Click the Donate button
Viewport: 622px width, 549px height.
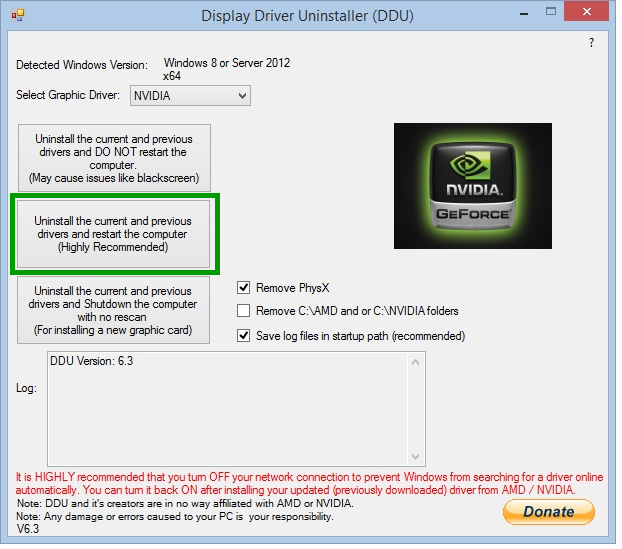point(549,512)
